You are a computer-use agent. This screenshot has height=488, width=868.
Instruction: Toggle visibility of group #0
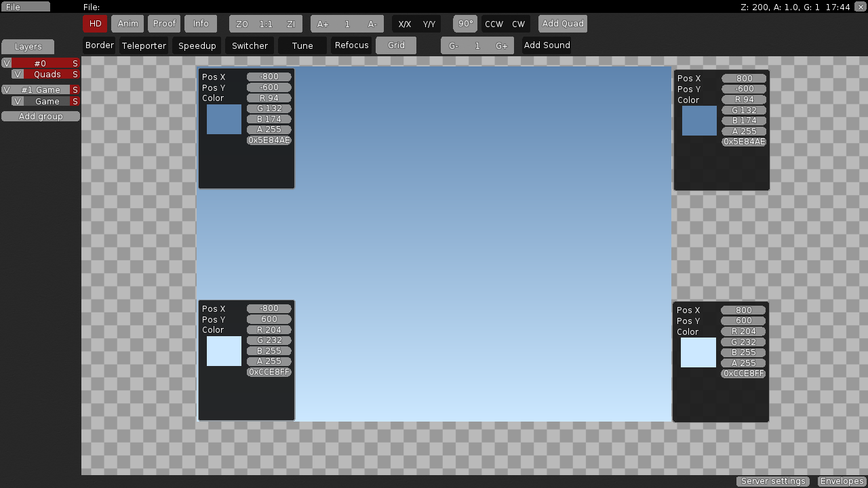pyautogui.click(x=7, y=63)
